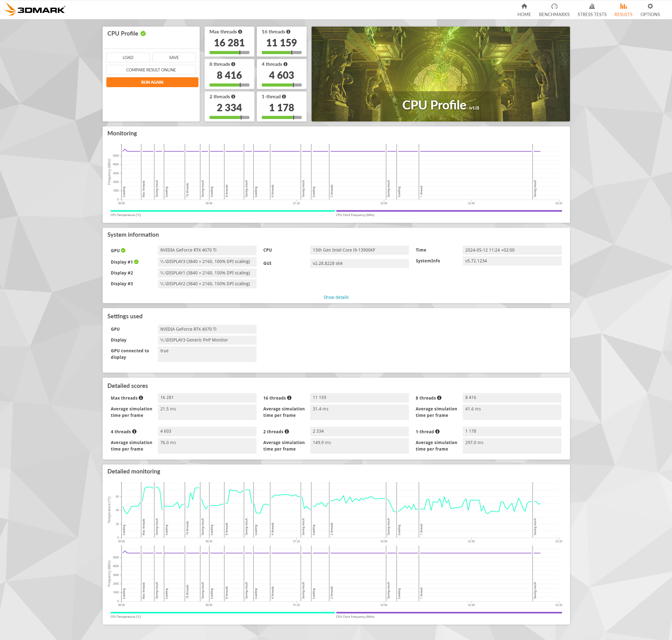Click the CPU Profile banner image

[440, 74]
